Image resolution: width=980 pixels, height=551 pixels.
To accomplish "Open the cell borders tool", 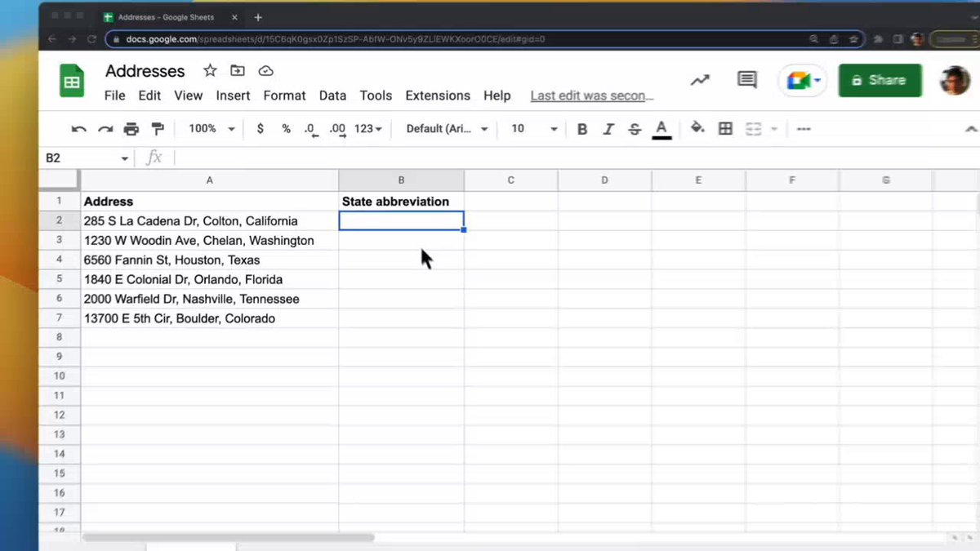I will coord(725,129).
